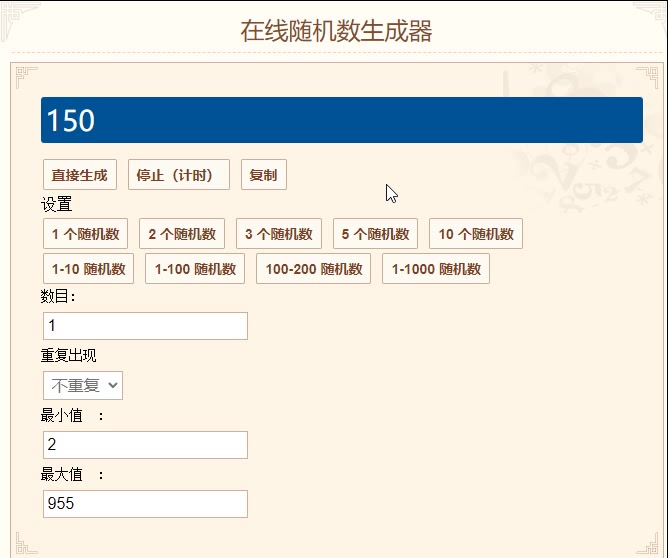The width and height of the screenshot is (668, 558).
Task: Click the 10 个随机数 preset button
Action: (476, 234)
